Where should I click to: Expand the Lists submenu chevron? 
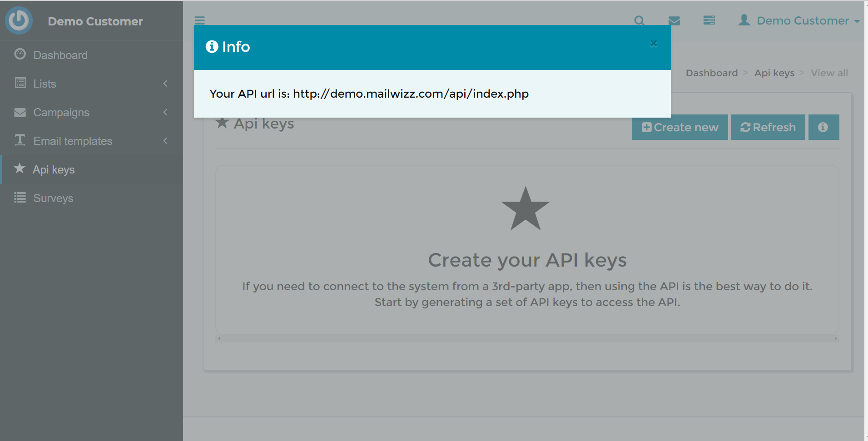165,84
